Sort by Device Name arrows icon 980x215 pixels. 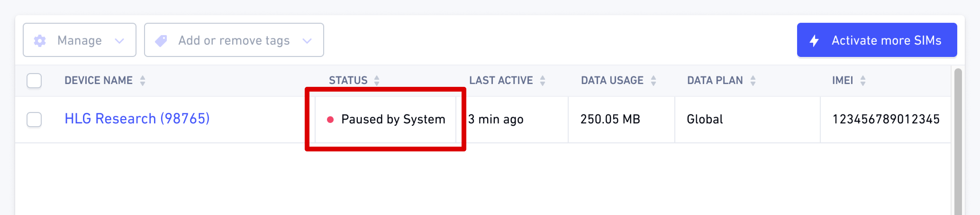142,80
